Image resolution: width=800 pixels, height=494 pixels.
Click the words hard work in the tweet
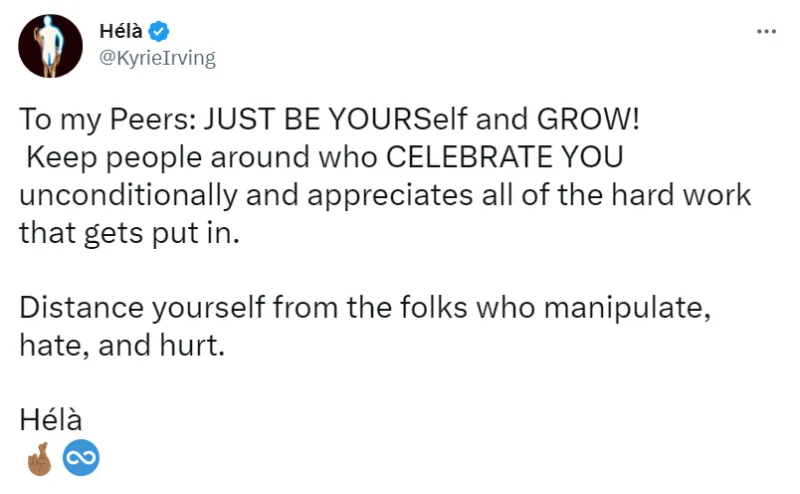[x=681, y=194]
